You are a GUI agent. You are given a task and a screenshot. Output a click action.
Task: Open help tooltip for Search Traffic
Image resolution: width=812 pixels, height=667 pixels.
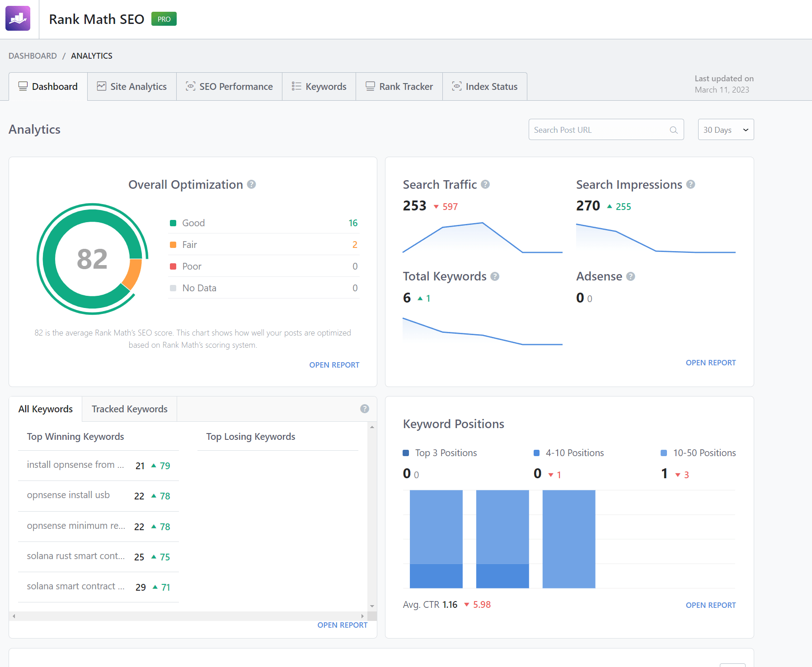[485, 184]
